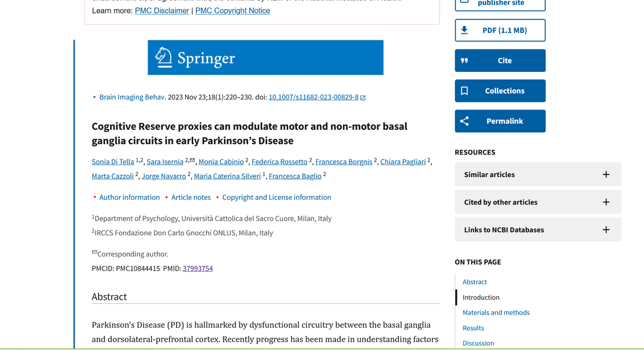Open author Francesca Baglio
This screenshot has width=644, height=350.
[295, 176]
